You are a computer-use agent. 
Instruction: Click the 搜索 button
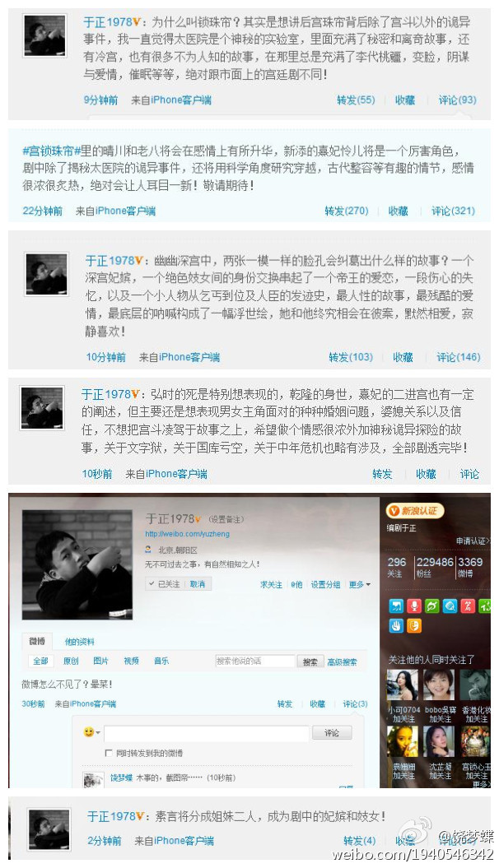pos(310,661)
